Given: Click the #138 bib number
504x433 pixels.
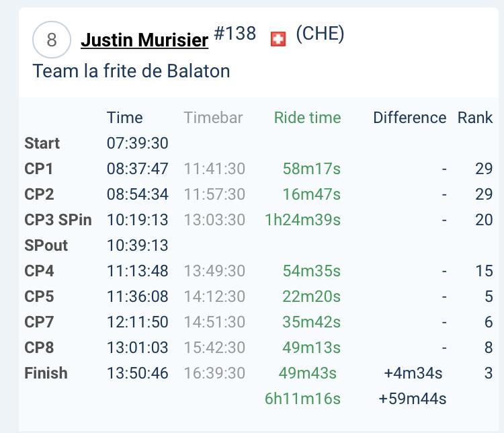Looking at the screenshot, I should click(235, 33).
